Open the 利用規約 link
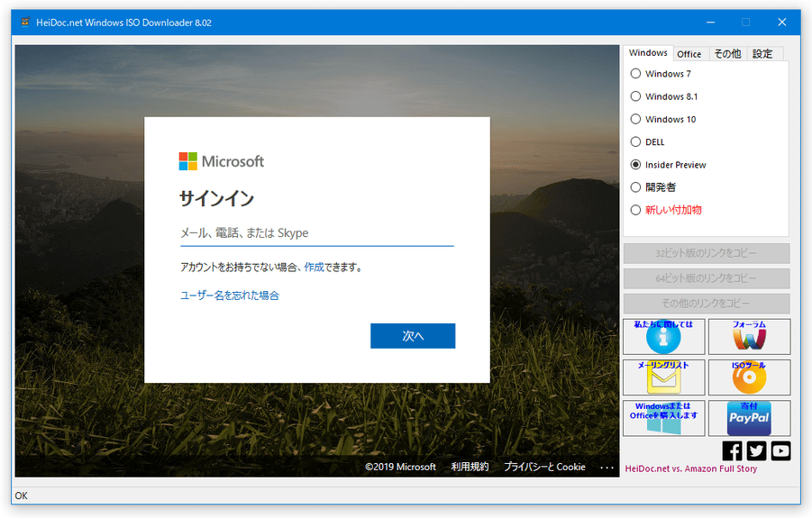 470,467
